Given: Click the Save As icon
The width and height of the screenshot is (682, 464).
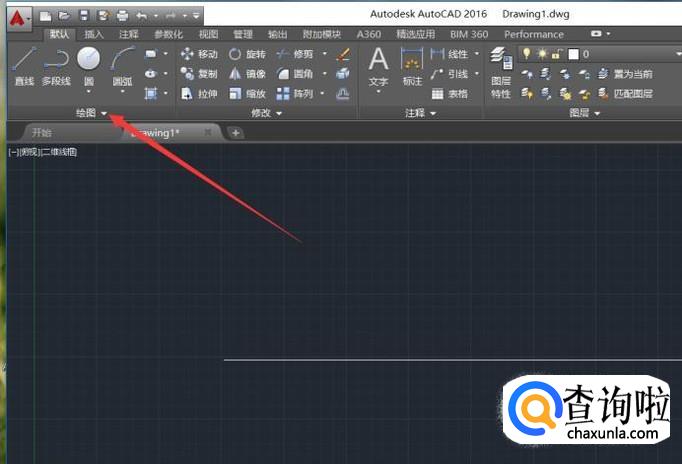Looking at the screenshot, I should pyautogui.click(x=103, y=16).
